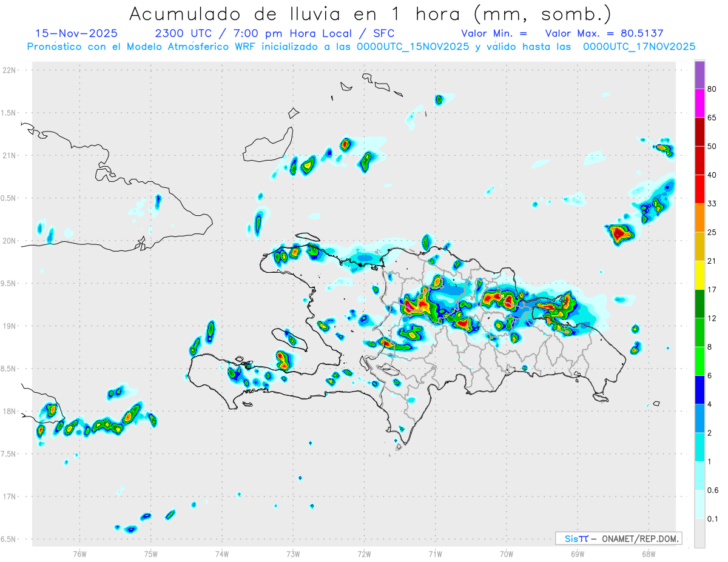728x562 pixels.
Task: Click the longitude label "70W"
Action: (507, 554)
